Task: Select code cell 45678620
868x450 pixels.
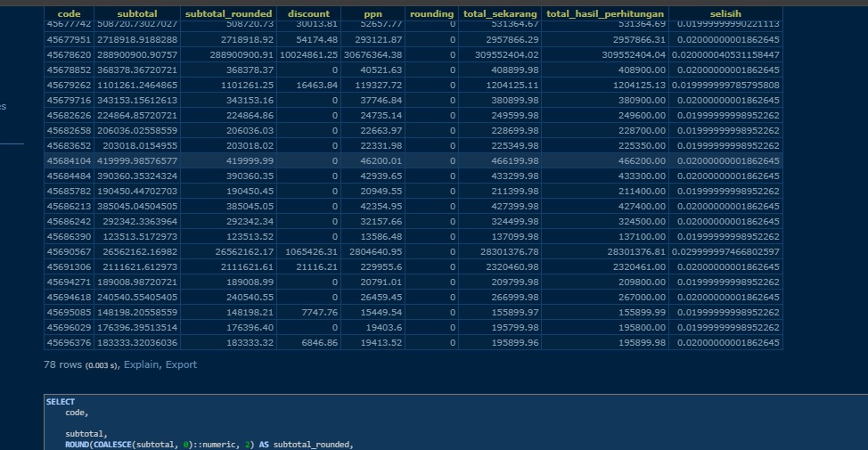Action: tap(69, 54)
